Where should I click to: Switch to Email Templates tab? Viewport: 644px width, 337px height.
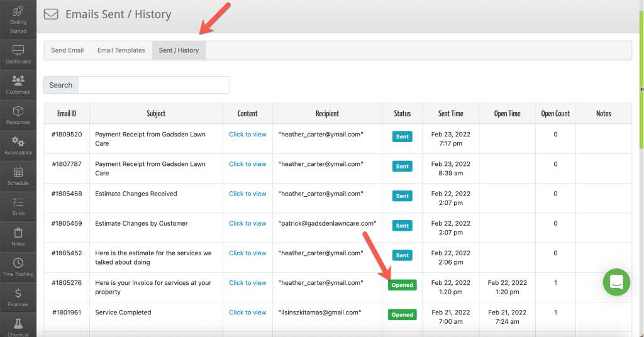pos(121,50)
